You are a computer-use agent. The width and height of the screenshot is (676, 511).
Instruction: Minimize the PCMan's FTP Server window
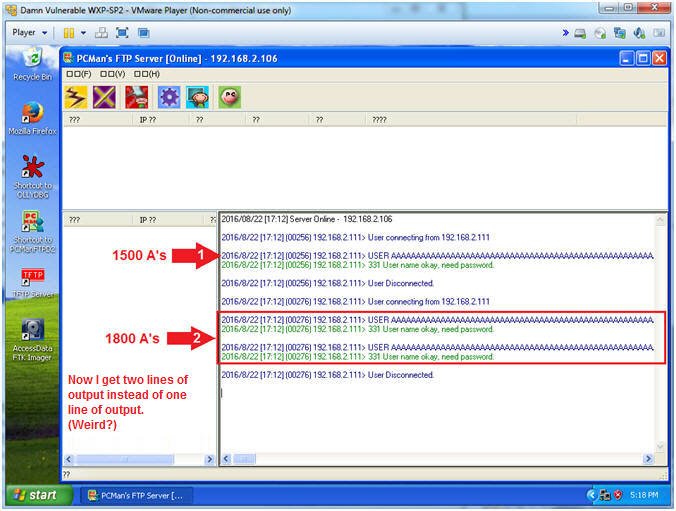[626, 58]
